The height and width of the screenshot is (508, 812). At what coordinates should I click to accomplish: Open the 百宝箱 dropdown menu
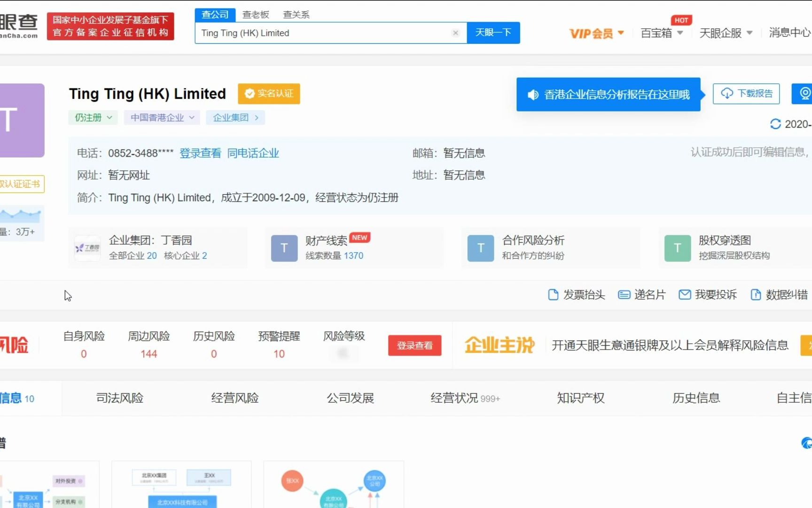[662, 33]
